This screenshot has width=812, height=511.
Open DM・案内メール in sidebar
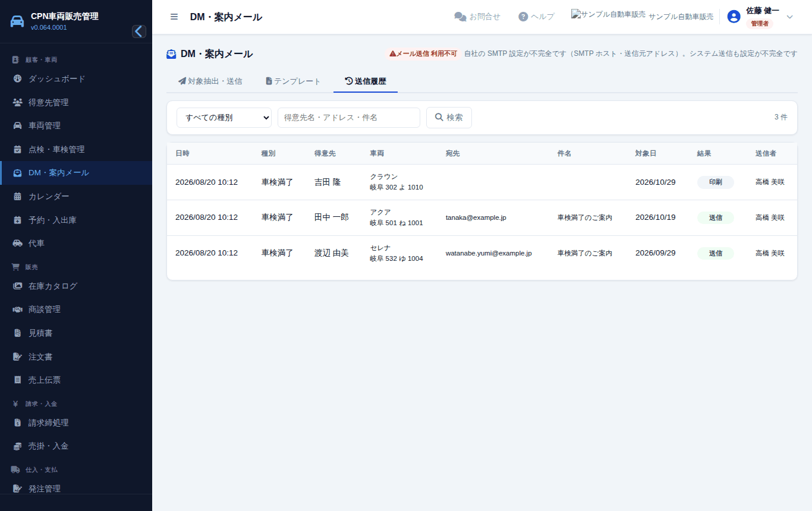click(x=76, y=173)
